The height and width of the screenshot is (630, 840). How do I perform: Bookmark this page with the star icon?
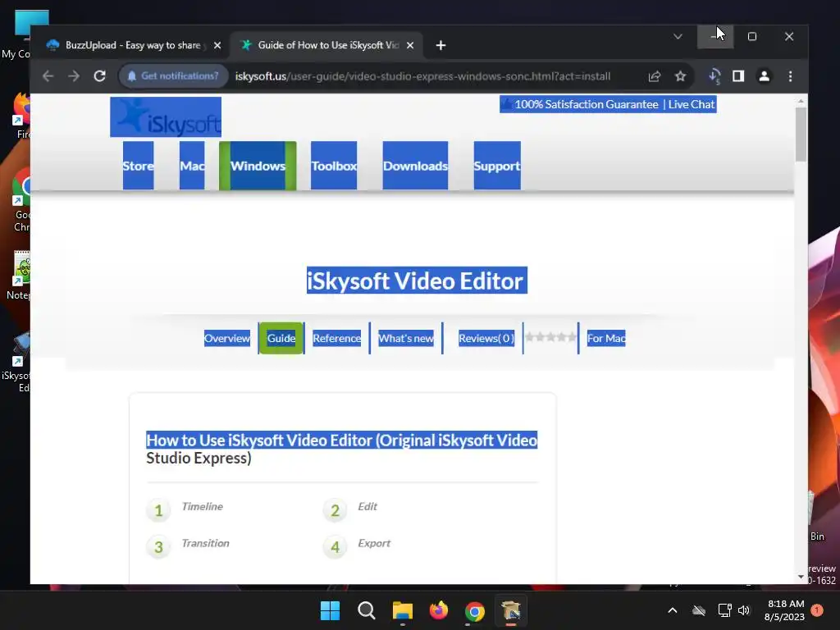[680, 76]
